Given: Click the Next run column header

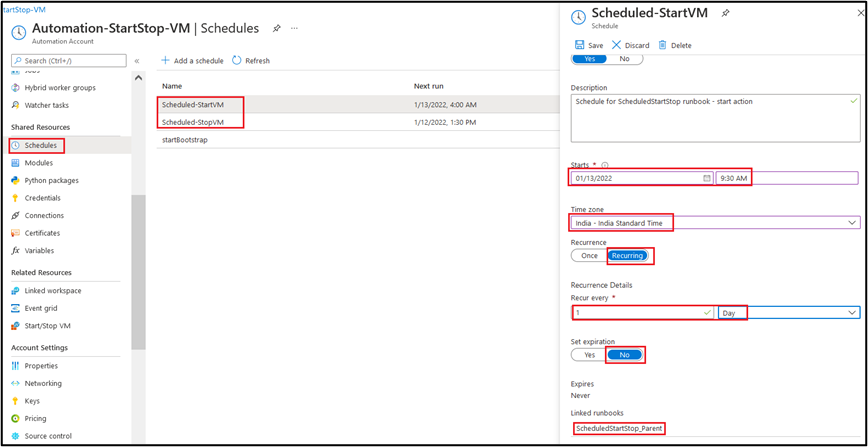Looking at the screenshot, I should click(x=428, y=86).
